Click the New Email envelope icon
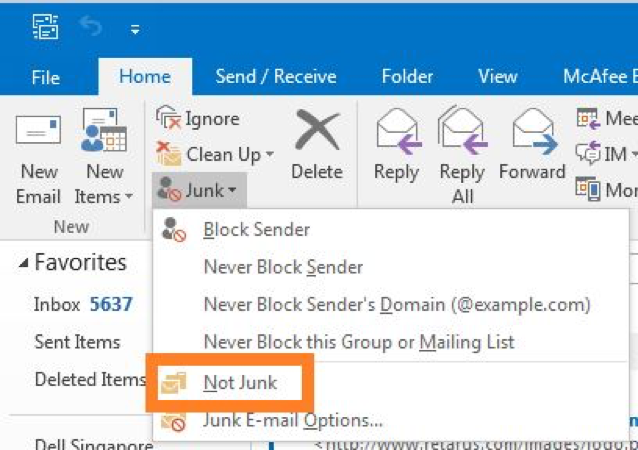638x450 pixels. click(38, 129)
